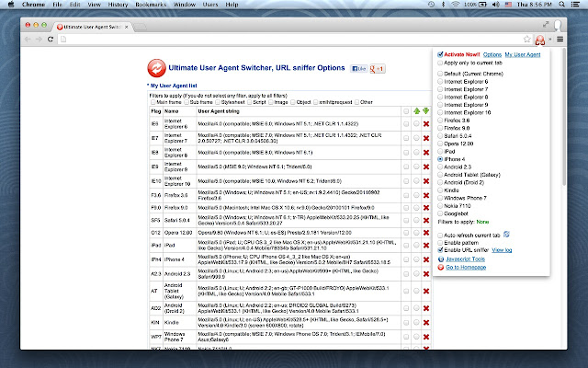Click the Facebook Like button
The image size is (588, 368).
tap(358, 69)
